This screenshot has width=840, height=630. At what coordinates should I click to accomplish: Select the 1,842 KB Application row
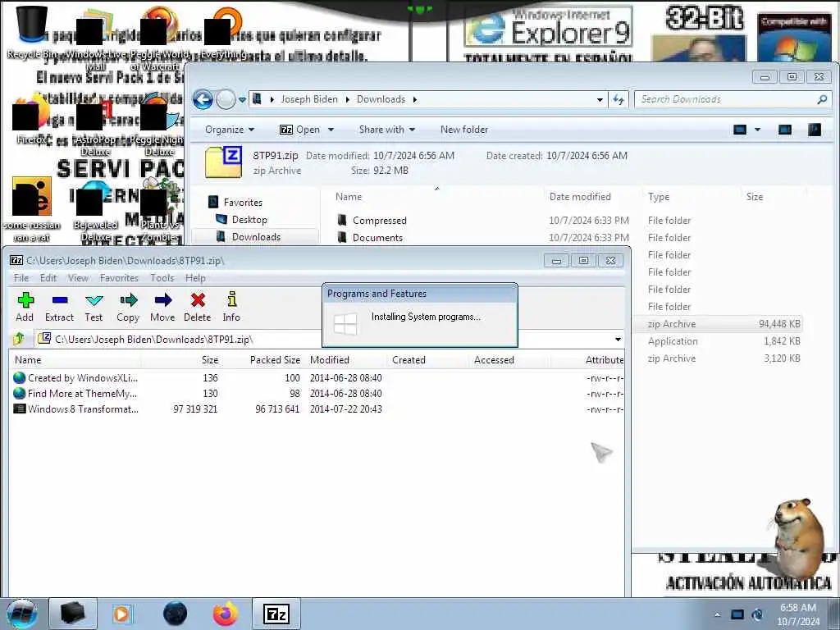(x=718, y=341)
